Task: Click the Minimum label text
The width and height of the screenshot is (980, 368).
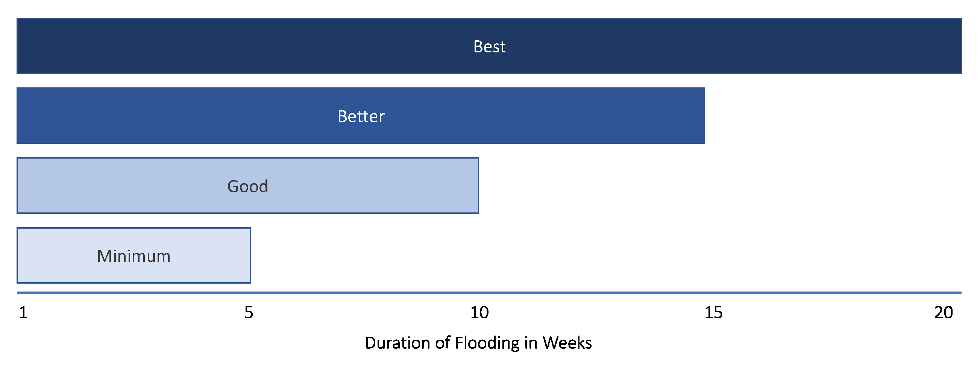Action: coord(134,256)
